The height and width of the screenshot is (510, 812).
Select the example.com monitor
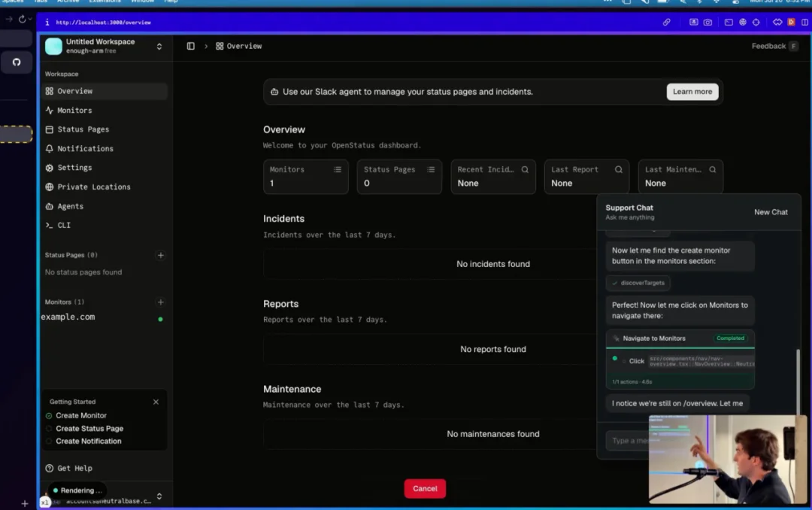pos(104,317)
